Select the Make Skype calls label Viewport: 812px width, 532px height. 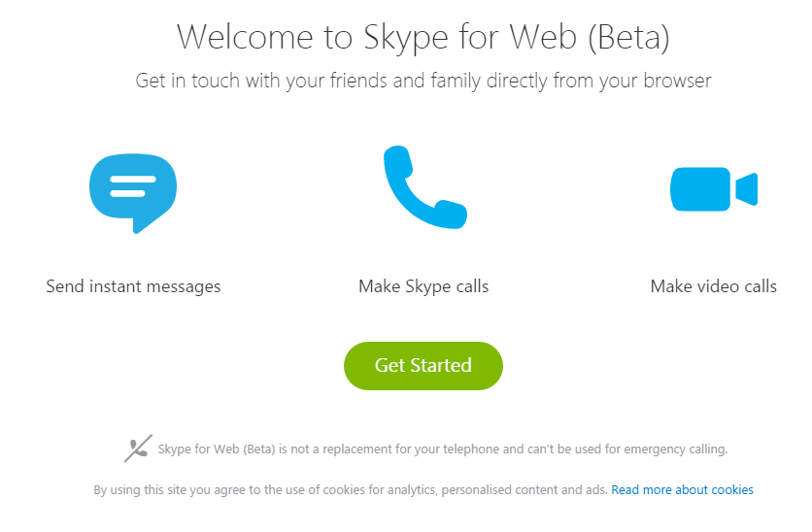(x=423, y=286)
